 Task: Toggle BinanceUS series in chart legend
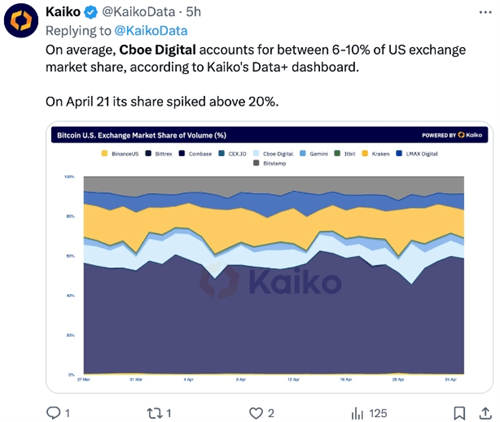point(120,153)
